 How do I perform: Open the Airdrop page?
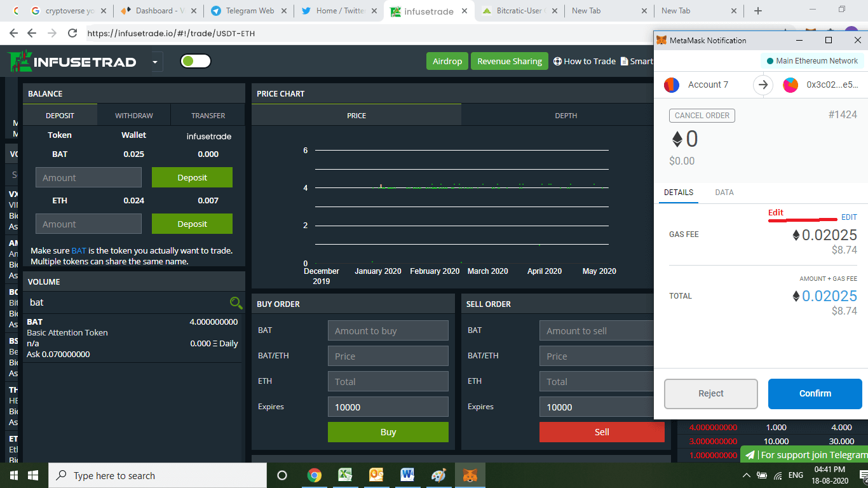[447, 61]
